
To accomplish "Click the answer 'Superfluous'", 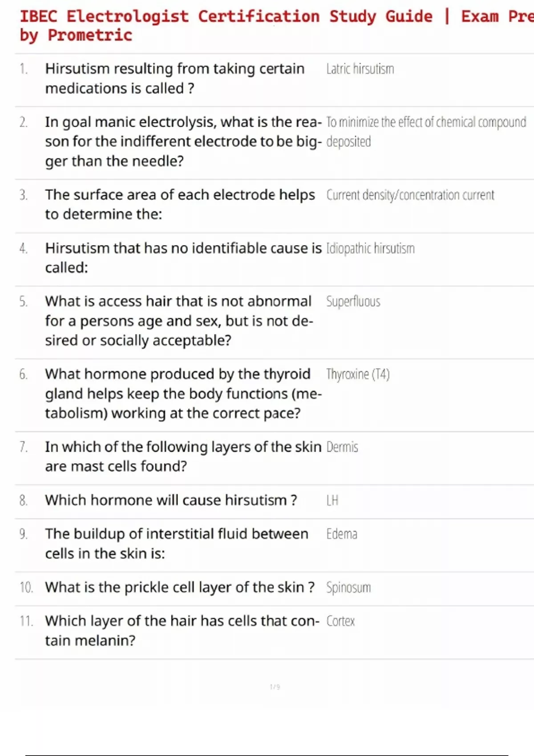I will [x=353, y=302].
